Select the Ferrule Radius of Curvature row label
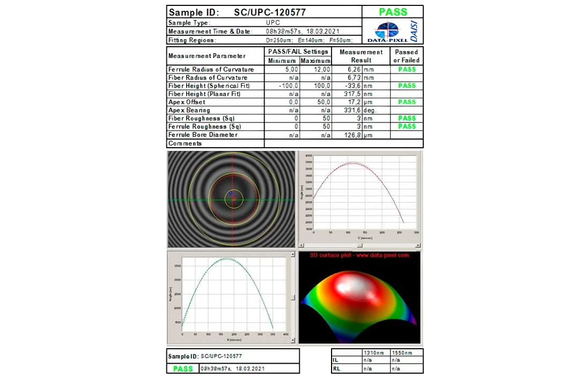The height and width of the screenshot is (376, 588). point(211,70)
